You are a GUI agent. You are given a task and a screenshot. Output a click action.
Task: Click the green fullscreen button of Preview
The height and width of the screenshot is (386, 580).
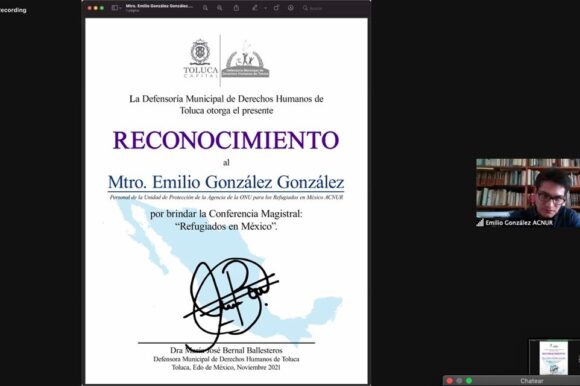coord(102,8)
